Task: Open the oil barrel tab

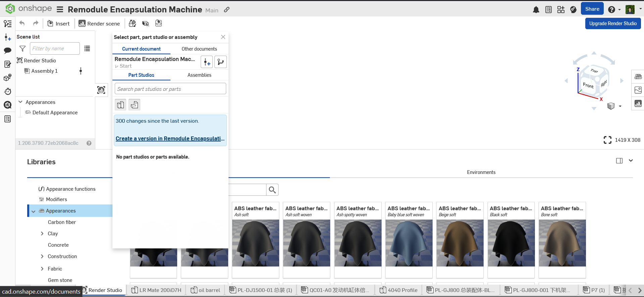Action: pyautogui.click(x=205, y=290)
